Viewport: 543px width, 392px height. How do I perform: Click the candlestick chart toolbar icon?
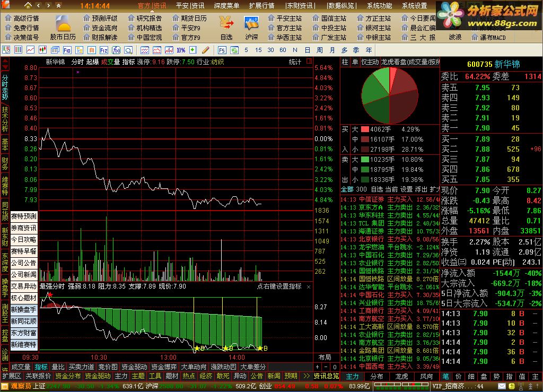tap(42, 50)
